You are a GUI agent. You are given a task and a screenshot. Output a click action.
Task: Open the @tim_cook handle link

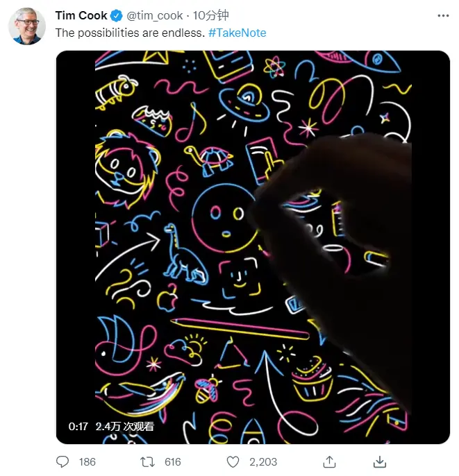pyautogui.click(x=155, y=16)
